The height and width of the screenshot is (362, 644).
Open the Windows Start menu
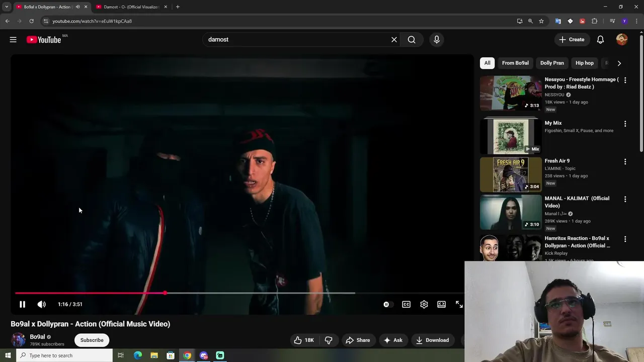(8, 355)
